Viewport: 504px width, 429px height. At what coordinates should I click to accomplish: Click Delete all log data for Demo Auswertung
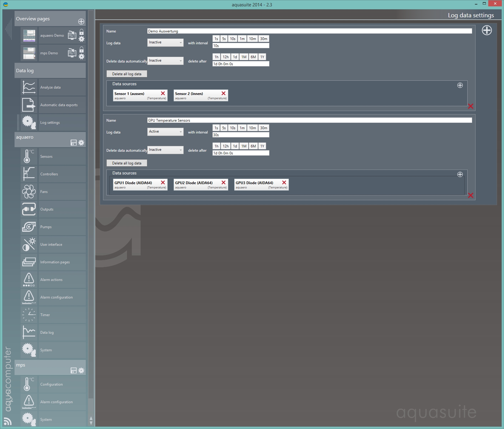[x=127, y=74]
